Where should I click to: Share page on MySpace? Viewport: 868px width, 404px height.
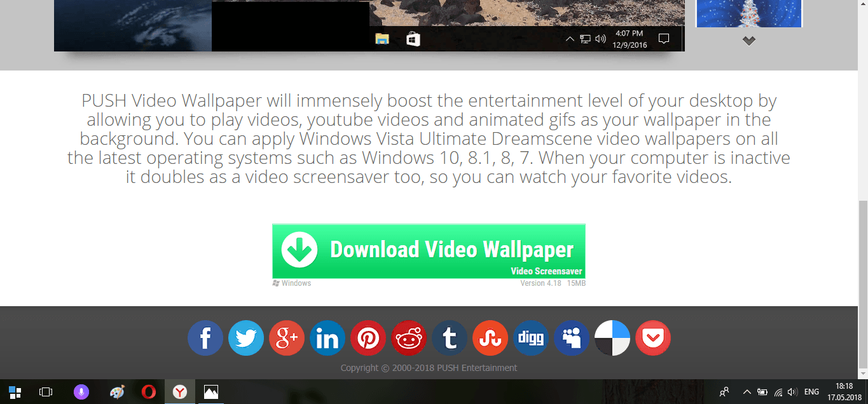tap(572, 338)
